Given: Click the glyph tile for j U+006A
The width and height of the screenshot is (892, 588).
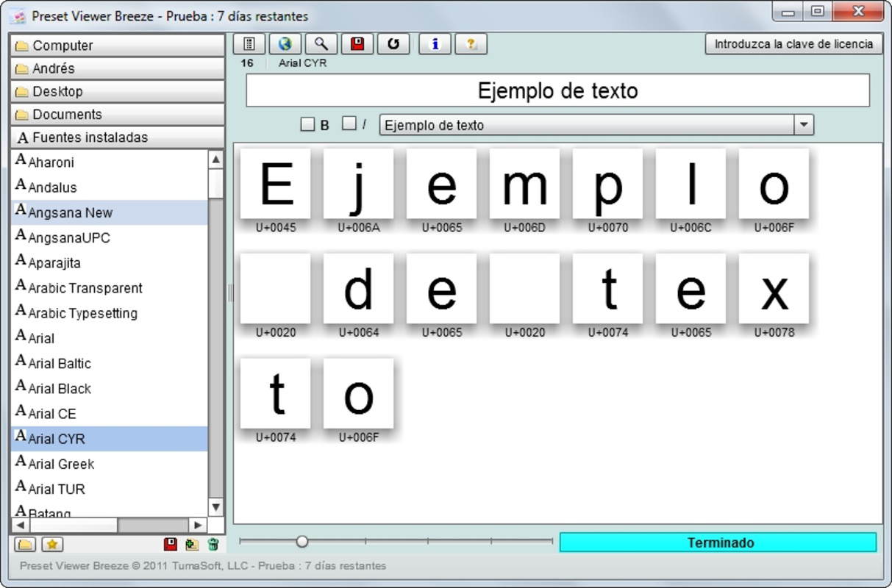Looking at the screenshot, I should click(359, 184).
